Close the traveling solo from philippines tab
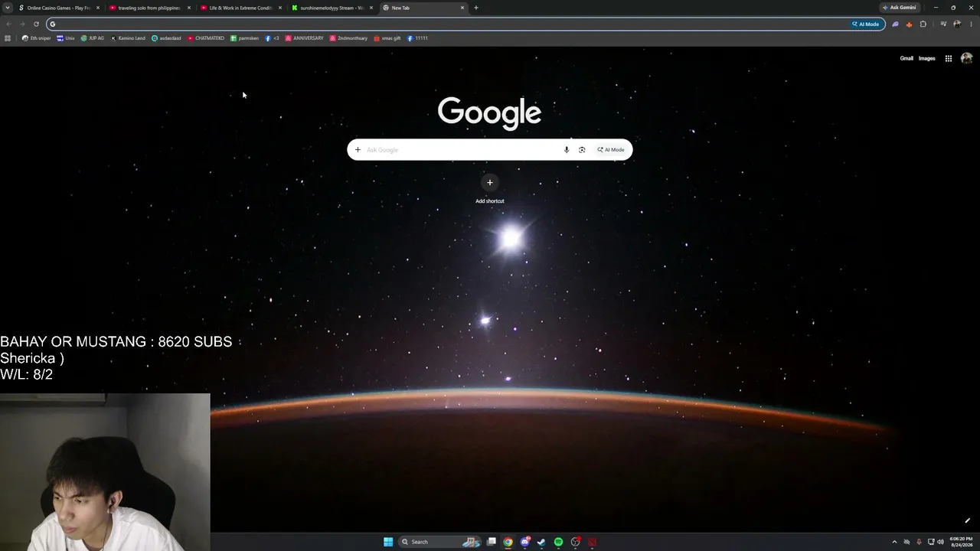This screenshot has width=980, height=551. point(189,8)
